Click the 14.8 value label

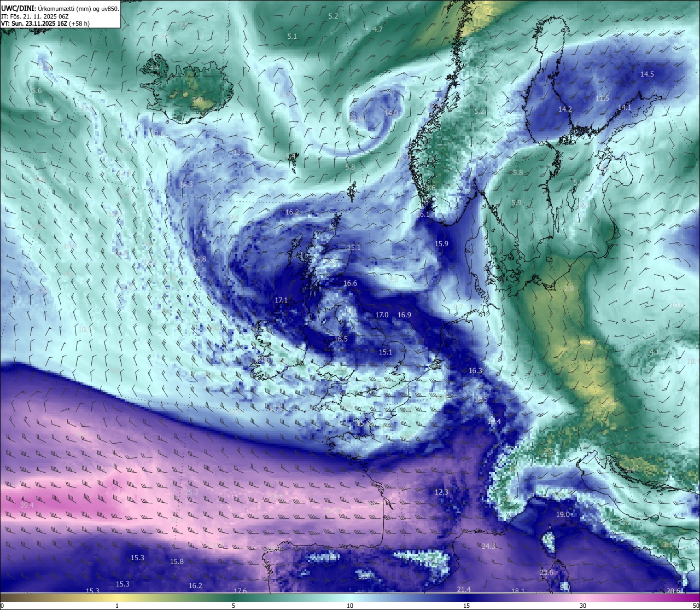199,259
